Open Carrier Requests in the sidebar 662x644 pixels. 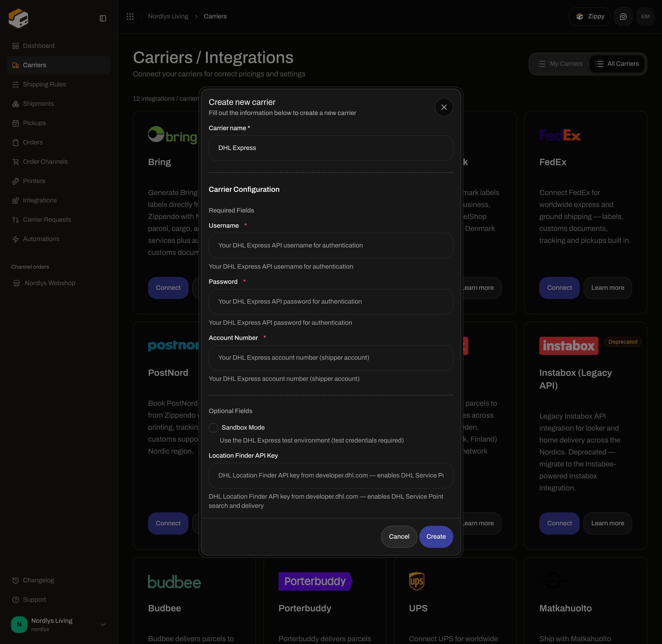click(58, 219)
